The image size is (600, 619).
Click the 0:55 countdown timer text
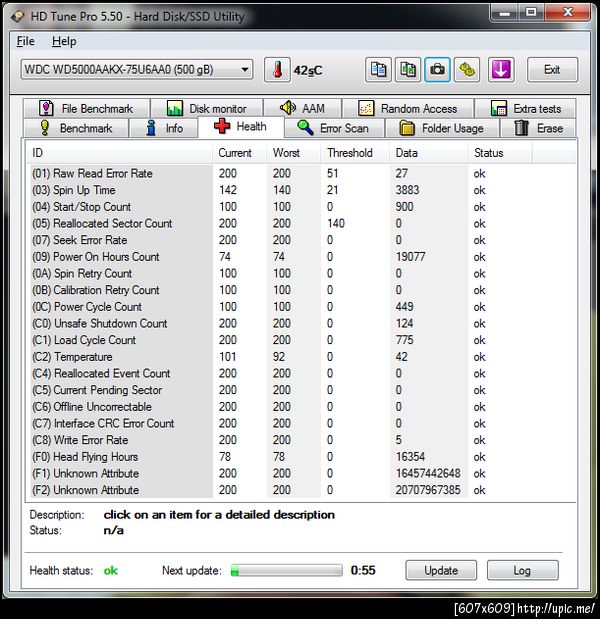363,570
